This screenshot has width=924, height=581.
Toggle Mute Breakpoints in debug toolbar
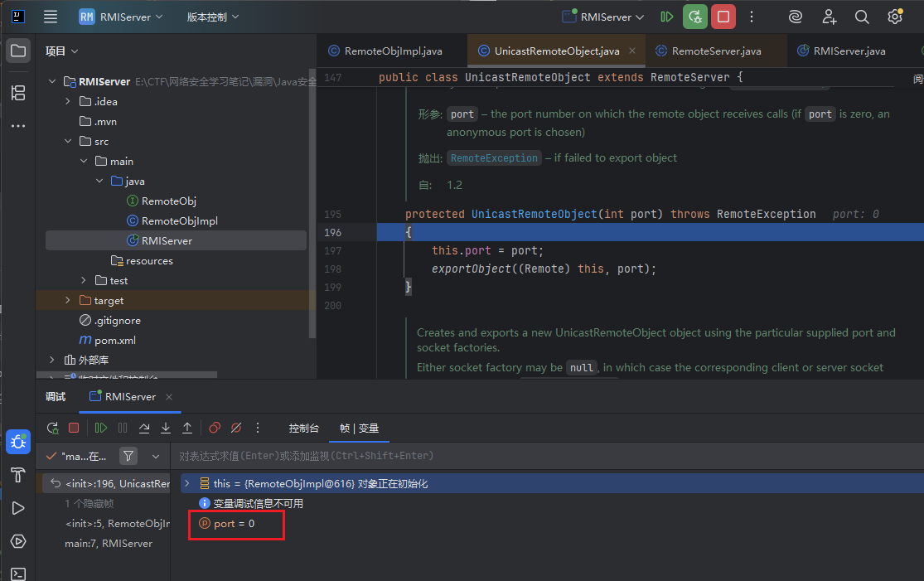point(236,428)
